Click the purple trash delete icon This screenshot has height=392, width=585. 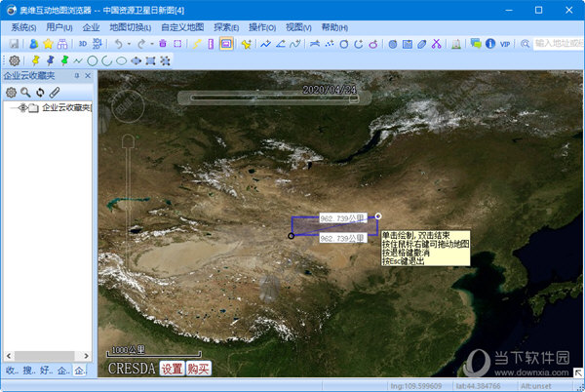(163, 44)
